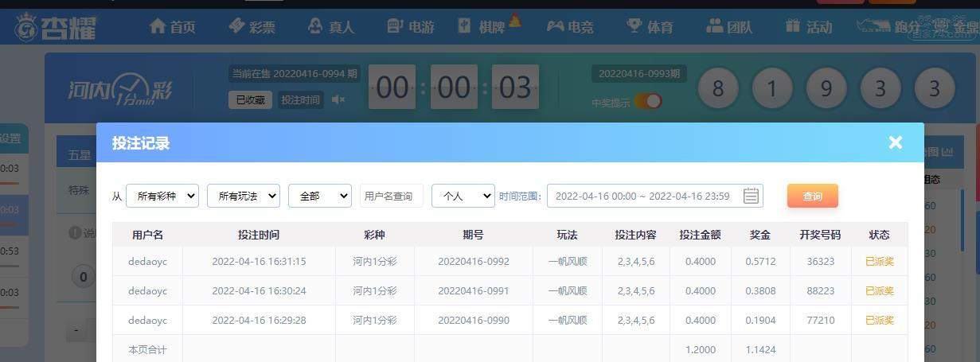Toggle the 已收藏 favorite button
Screen dimensions: 980x362
(x=250, y=99)
